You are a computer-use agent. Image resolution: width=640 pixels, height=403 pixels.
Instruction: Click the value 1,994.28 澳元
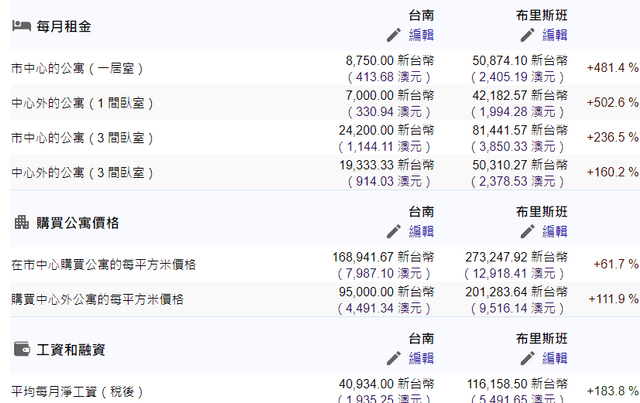point(517,111)
